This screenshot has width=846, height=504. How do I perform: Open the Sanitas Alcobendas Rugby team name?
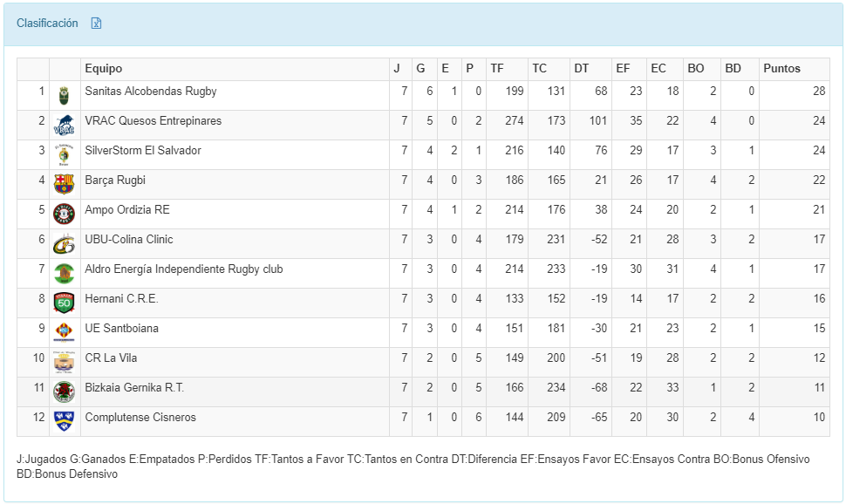(x=150, y=92)
